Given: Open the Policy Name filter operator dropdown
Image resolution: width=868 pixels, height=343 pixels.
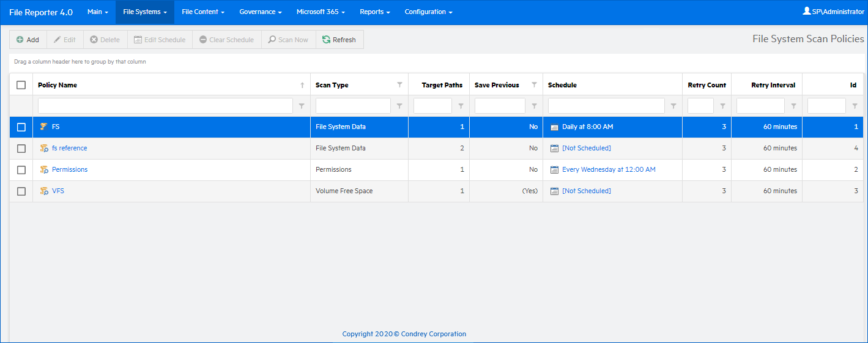Looking at the screenshot, I should pyautogui.click(x=301, y=106).
